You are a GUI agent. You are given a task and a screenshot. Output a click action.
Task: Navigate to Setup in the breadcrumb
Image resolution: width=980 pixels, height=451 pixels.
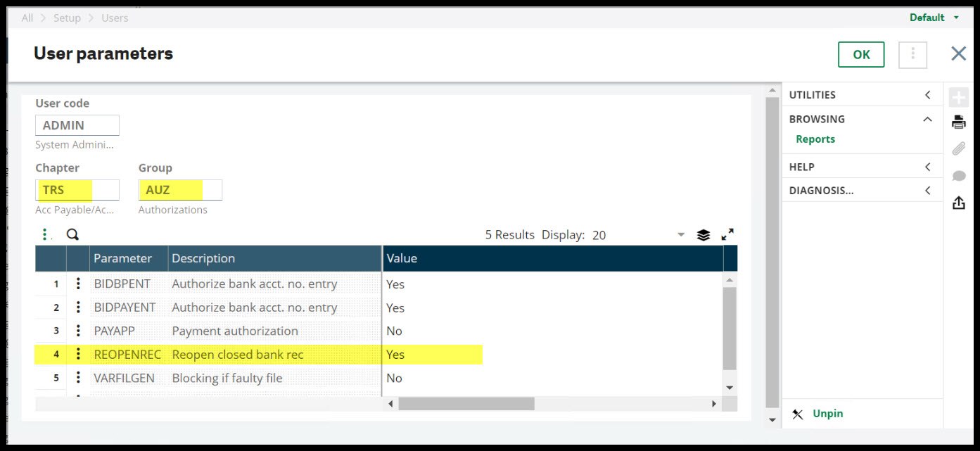pos(66,18)
